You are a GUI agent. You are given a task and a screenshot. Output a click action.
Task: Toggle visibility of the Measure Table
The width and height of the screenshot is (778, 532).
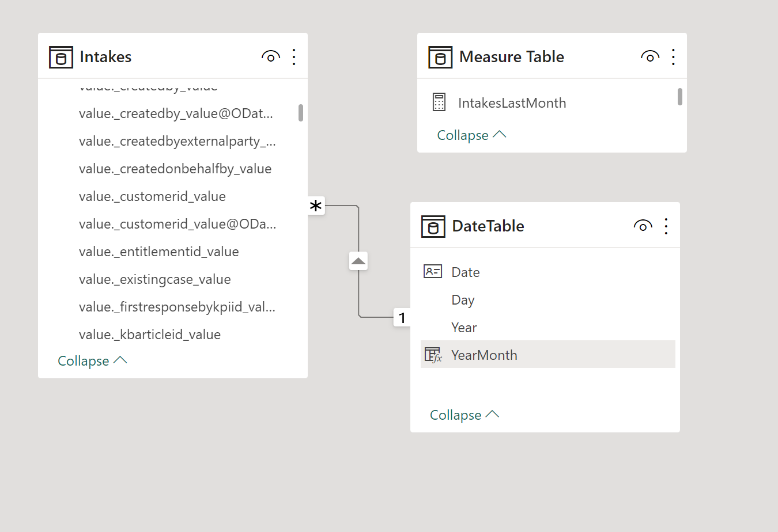[x=650, y=56]
